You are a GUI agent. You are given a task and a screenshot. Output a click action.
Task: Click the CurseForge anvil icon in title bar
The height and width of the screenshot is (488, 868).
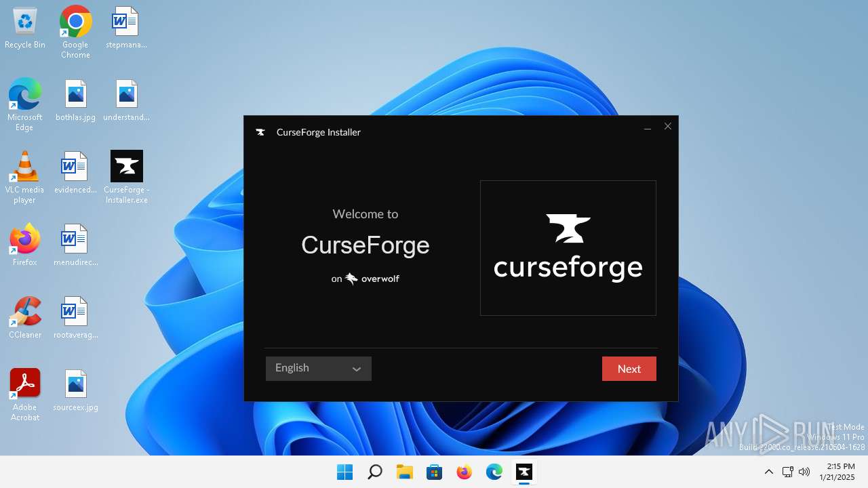click(260, 132)
